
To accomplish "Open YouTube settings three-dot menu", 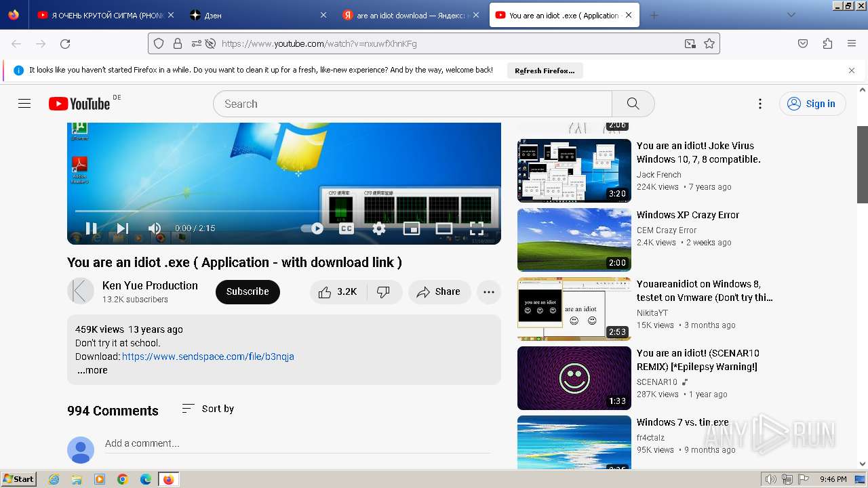I will (760, 104).
